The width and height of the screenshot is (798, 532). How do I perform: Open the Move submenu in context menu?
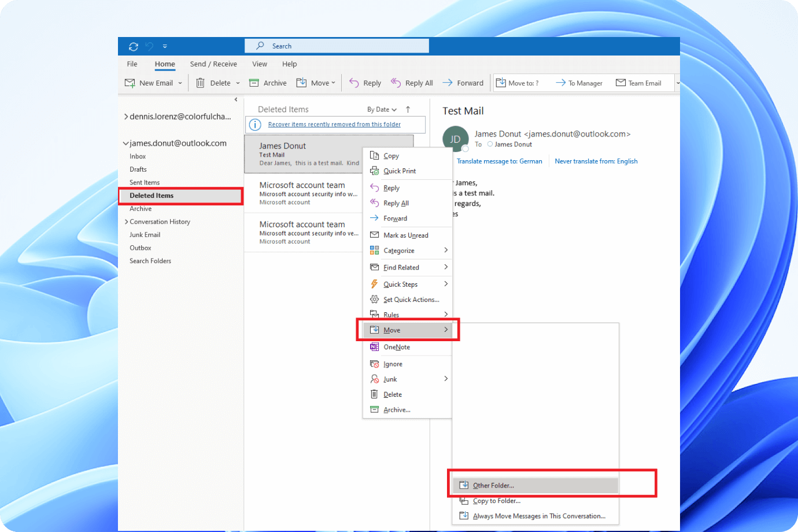(407, 330)
